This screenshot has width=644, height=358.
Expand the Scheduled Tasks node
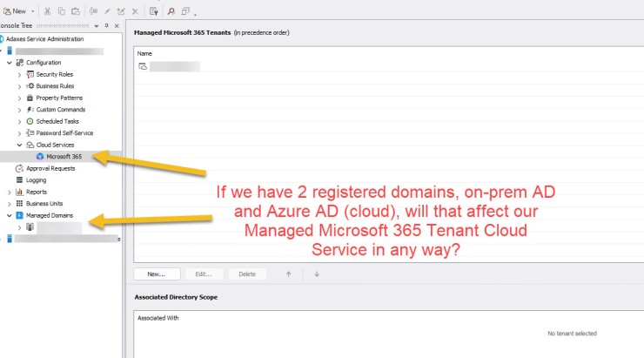[19, 122]
